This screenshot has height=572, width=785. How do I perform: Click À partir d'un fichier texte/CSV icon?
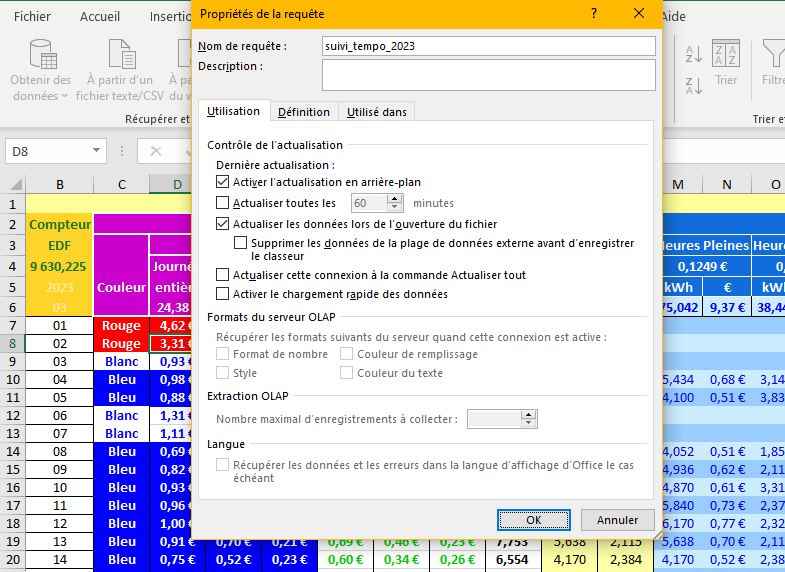[x=120, y=54]
